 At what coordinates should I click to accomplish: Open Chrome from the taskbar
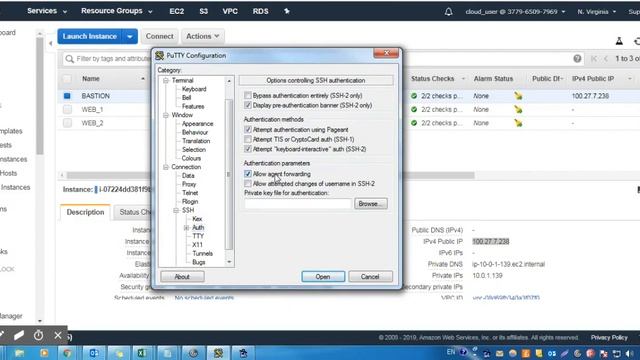tap(67, 353)
